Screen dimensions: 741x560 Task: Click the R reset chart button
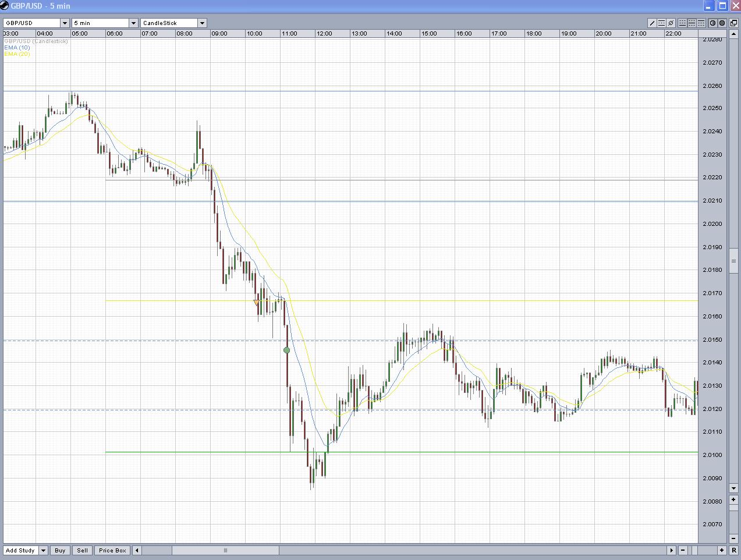coord(733,550)
